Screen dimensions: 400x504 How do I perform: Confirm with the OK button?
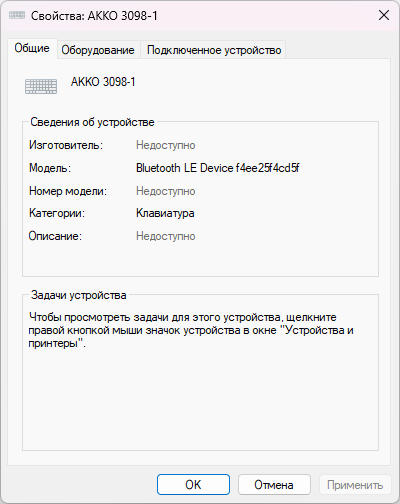point(193,485)
